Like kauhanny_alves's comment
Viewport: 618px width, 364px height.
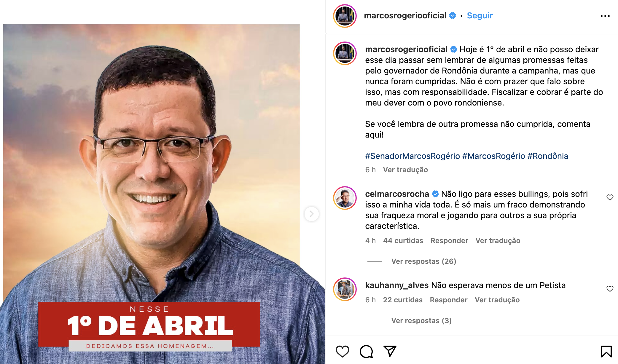coord(610,289)
